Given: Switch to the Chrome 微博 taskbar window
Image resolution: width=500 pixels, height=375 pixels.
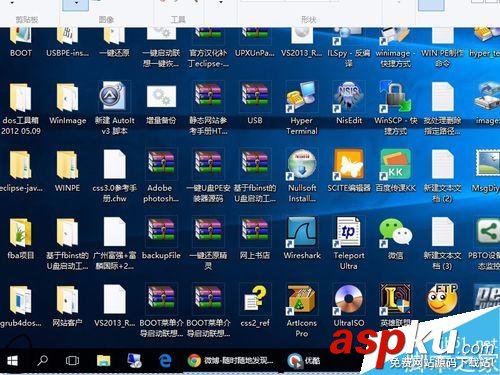Looking at the screenshot, I should (x=231, y=361).
